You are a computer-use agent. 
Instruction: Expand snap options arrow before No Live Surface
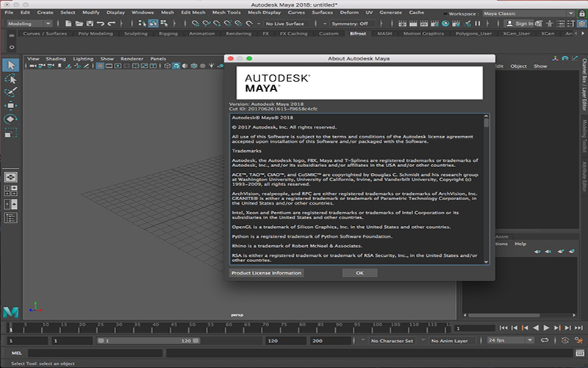[x=259, y=24]
